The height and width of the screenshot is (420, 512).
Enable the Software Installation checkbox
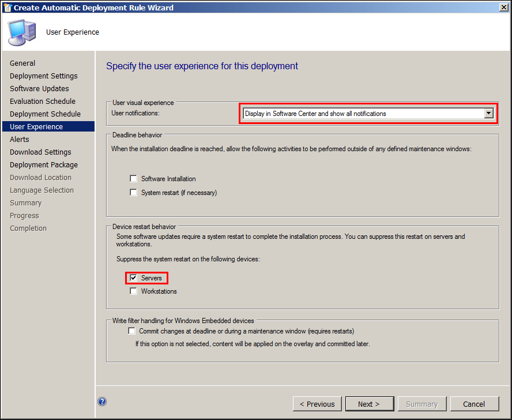[x=134, y=179]
